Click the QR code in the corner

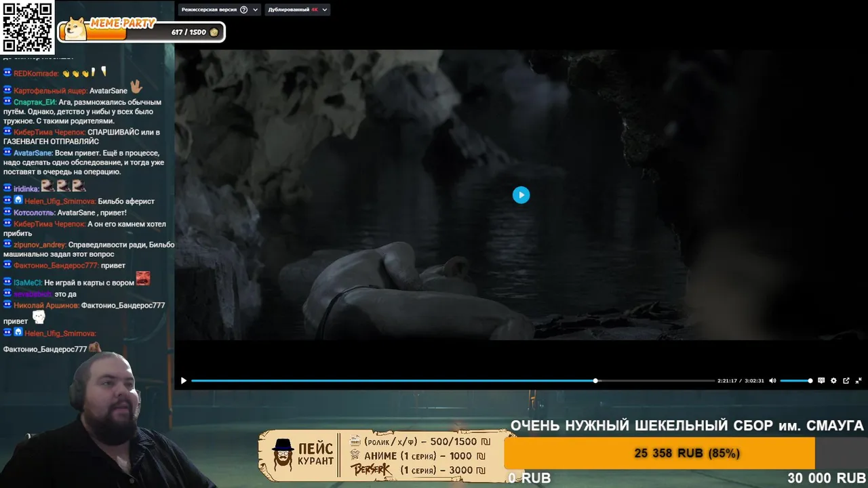pos(27,27)
